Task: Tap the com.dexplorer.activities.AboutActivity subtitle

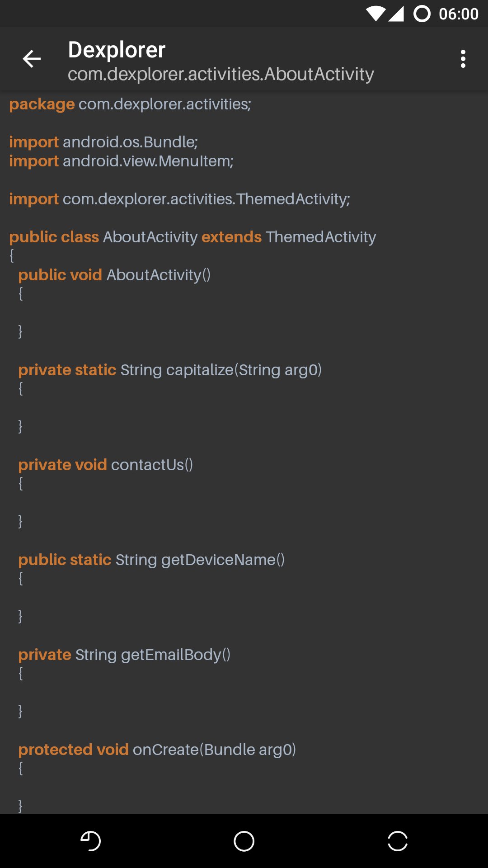Action: [221, 74]
